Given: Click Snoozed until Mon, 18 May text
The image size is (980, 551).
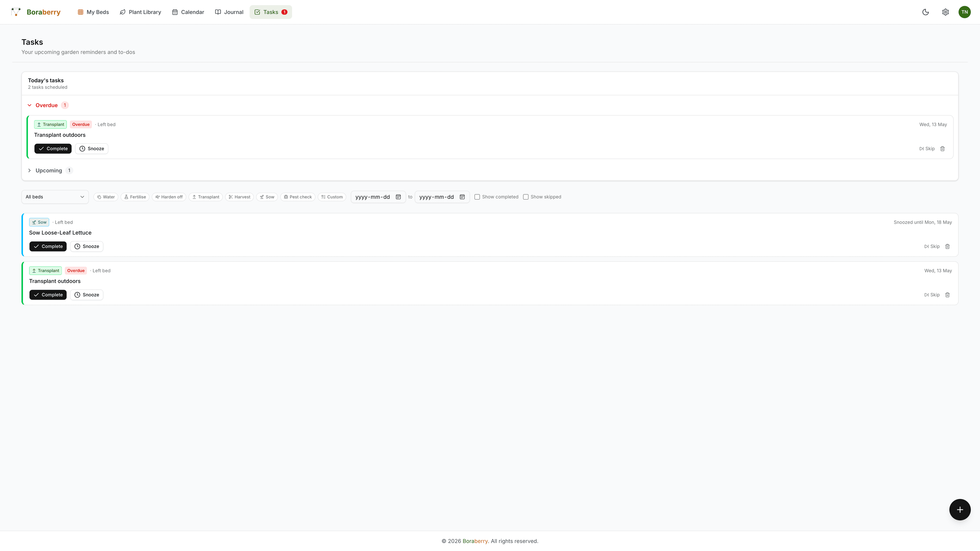Looking at the screenshot, I should click(x=923, y=222).
